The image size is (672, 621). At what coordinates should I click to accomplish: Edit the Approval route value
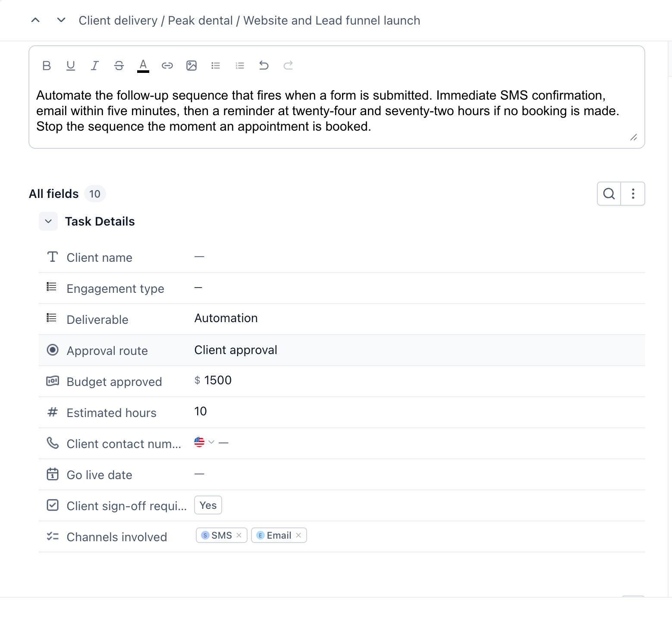tap(236, 350)
